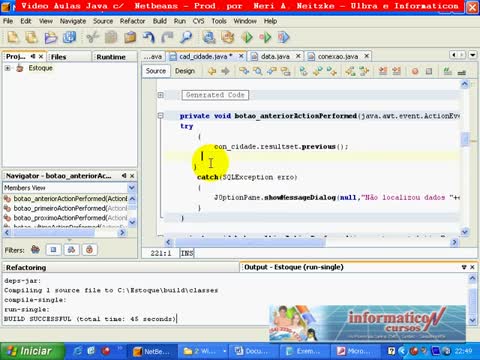The image size is (480, 360).
Task: Click the New File toolbar icon
Action: pos(13,37)
